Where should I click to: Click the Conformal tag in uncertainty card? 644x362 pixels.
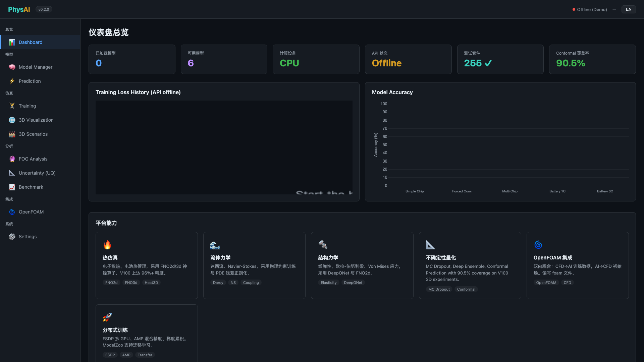pos(466,289)
